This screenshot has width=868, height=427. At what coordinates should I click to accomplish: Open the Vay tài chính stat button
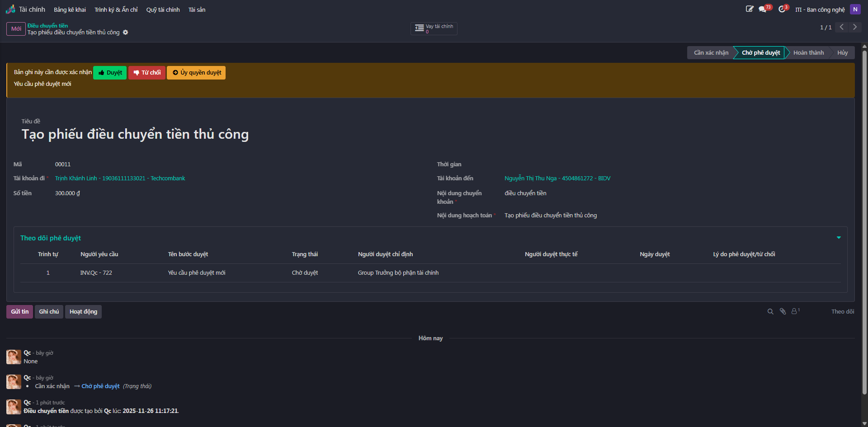click(434, 28)
